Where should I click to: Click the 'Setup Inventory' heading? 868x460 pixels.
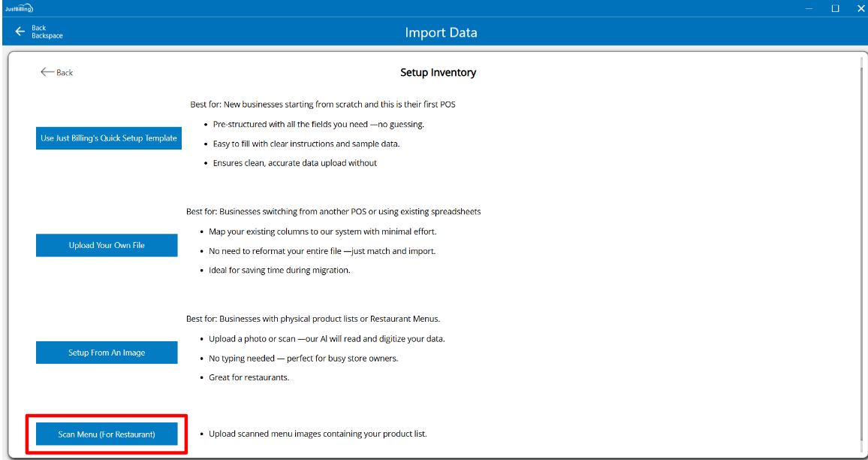click(x=438, y=73)
